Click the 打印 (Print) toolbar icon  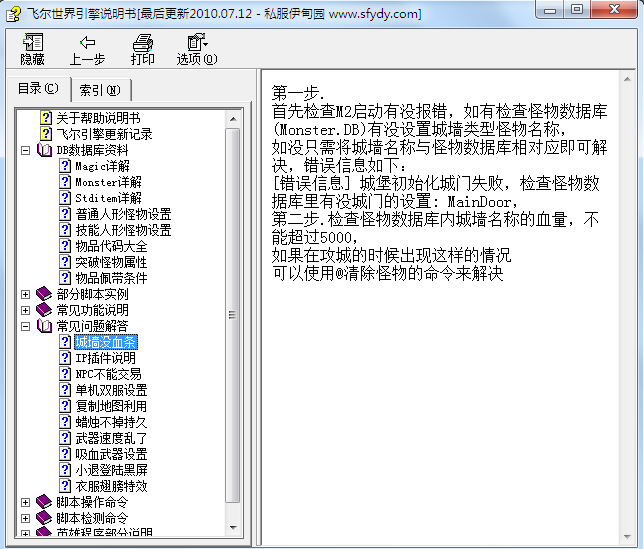click(143, 43)
